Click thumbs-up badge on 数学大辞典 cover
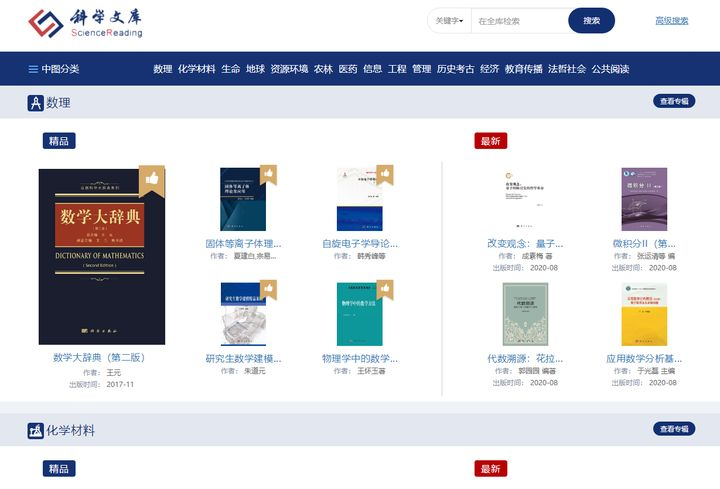The width and height of the screenshot is (720, 489). coord(152,180)
